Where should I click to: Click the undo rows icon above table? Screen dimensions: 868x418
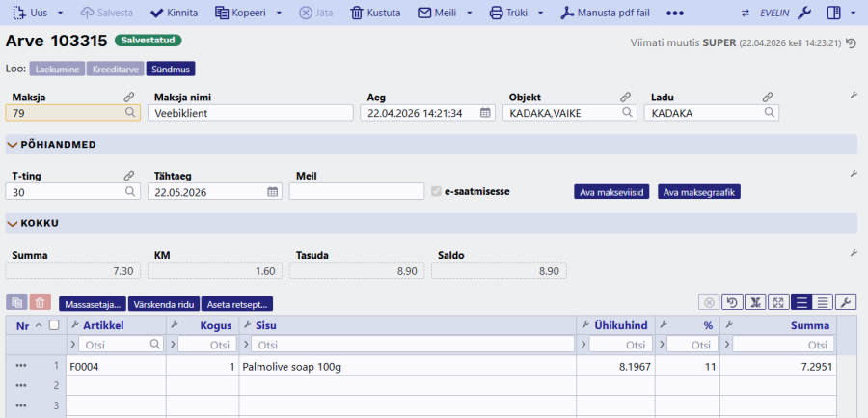coord(731,303)
